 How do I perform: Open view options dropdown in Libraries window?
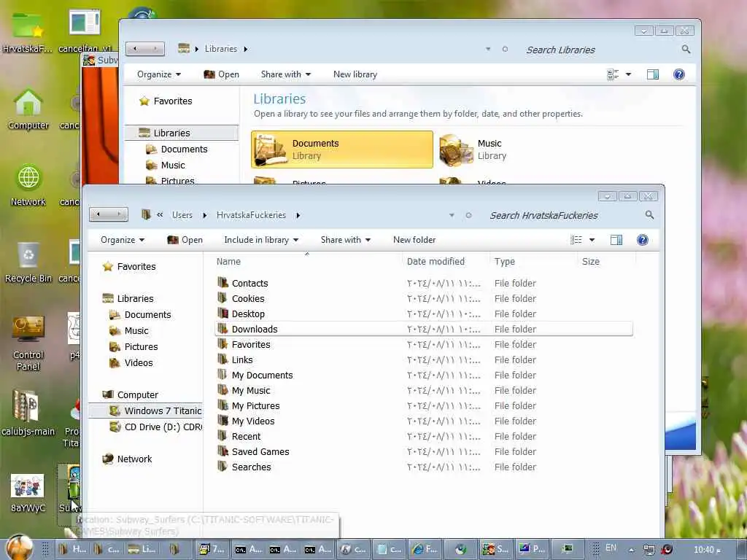tap(628, 74)
